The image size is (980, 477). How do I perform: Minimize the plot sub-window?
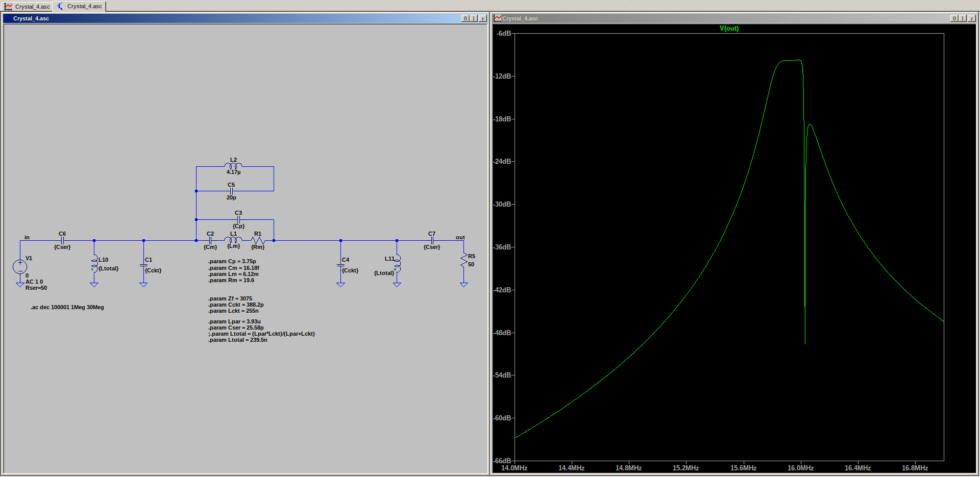(x=954, y=18)
